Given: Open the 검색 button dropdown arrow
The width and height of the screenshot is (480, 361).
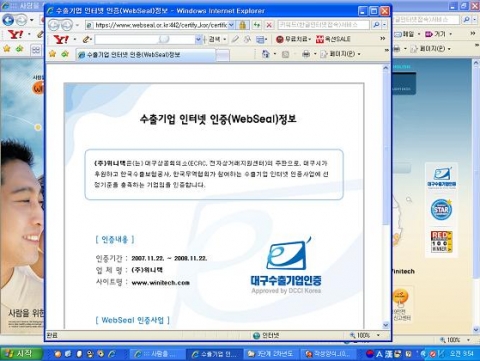Looking at the screenshot, I should (x=225, y=39).
